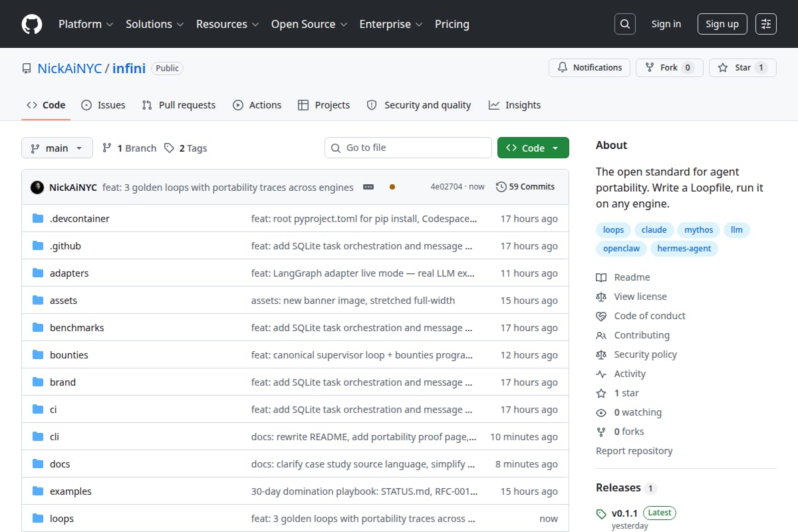
Task: Click the Activity pulse icon
Action: pos(601,374)
